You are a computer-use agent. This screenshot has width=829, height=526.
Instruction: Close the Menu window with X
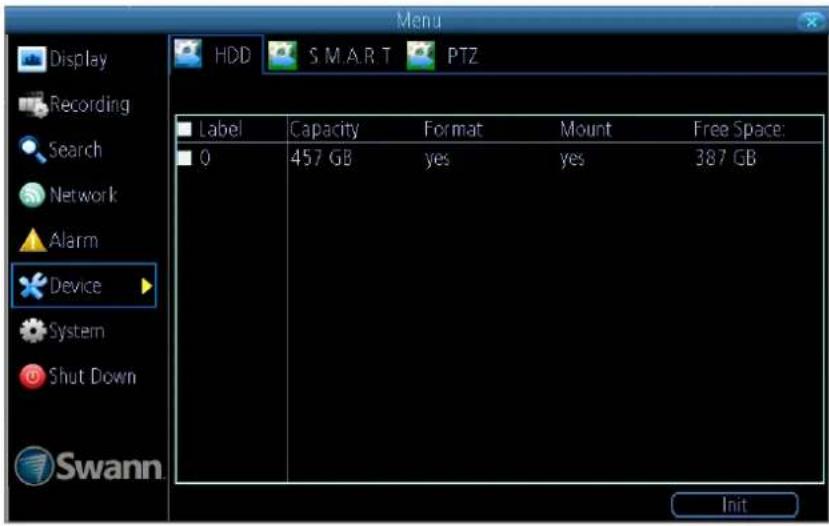pos(812,21)
